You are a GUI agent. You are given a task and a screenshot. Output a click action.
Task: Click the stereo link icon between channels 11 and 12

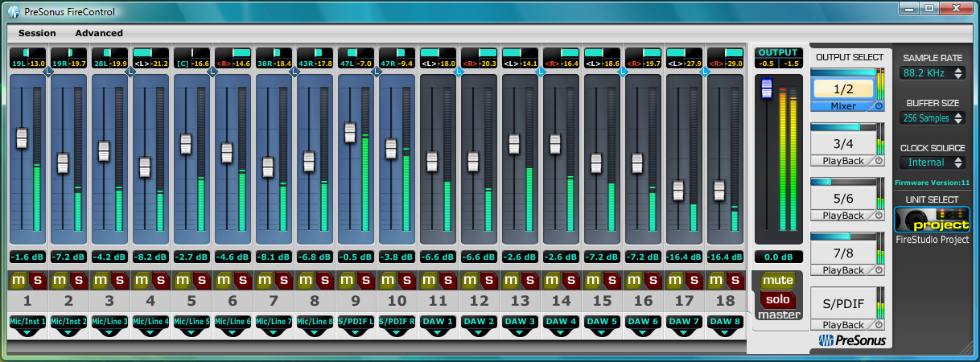click(x=458, y=72)
